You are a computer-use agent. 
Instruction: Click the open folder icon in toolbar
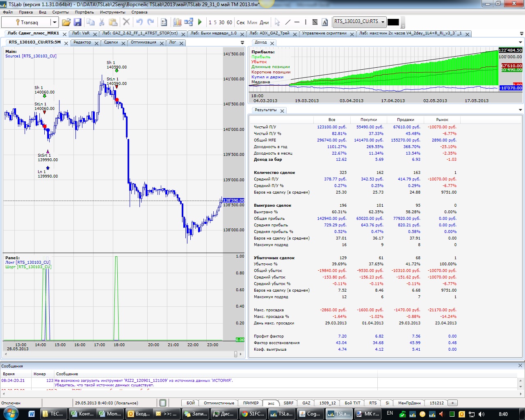66,22
